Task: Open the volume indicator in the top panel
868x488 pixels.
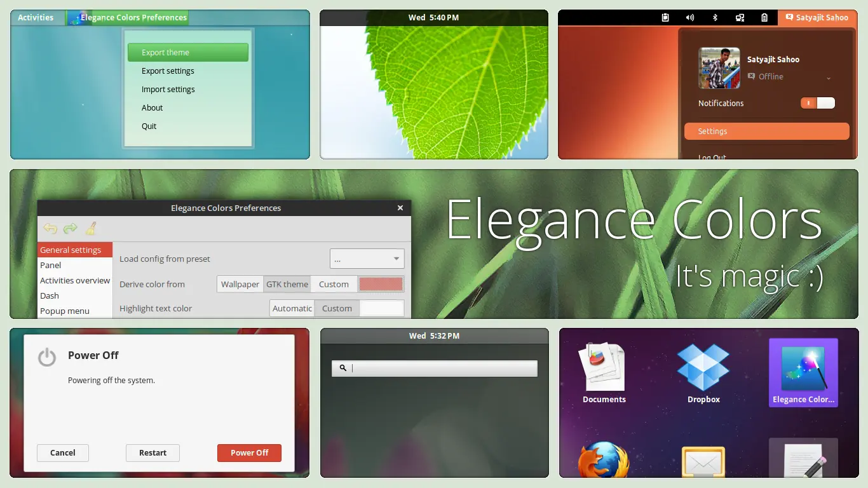Action: 690,18
